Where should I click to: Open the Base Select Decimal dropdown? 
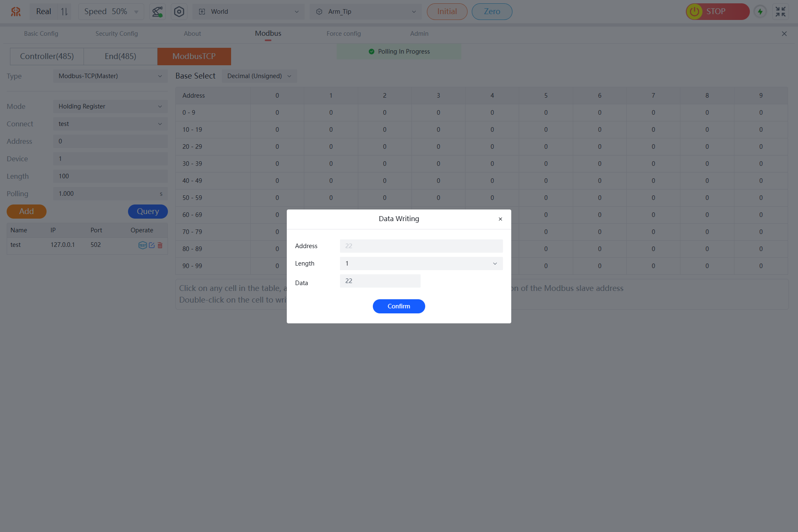coord(259,76)
